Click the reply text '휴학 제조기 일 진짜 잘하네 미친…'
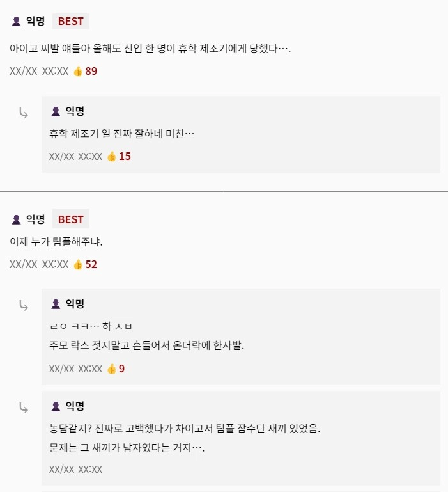This screenshot has width=448, height=492. 121,134
